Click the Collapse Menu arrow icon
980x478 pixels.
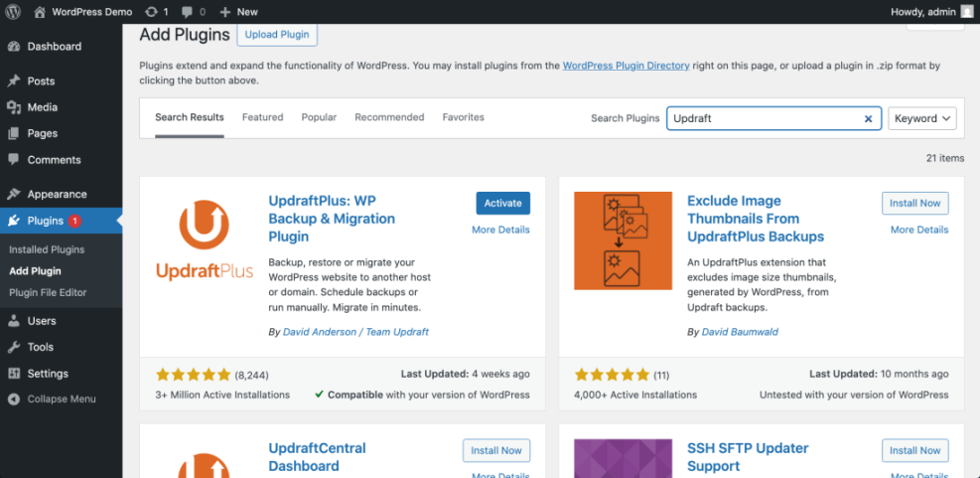[x=14, y=399]
